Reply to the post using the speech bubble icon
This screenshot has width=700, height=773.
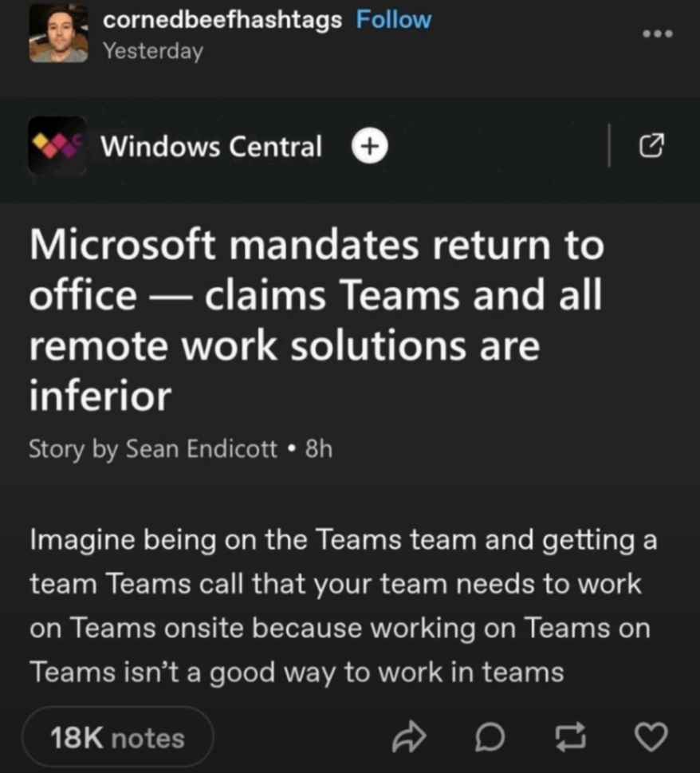click(x=490, y=737)
